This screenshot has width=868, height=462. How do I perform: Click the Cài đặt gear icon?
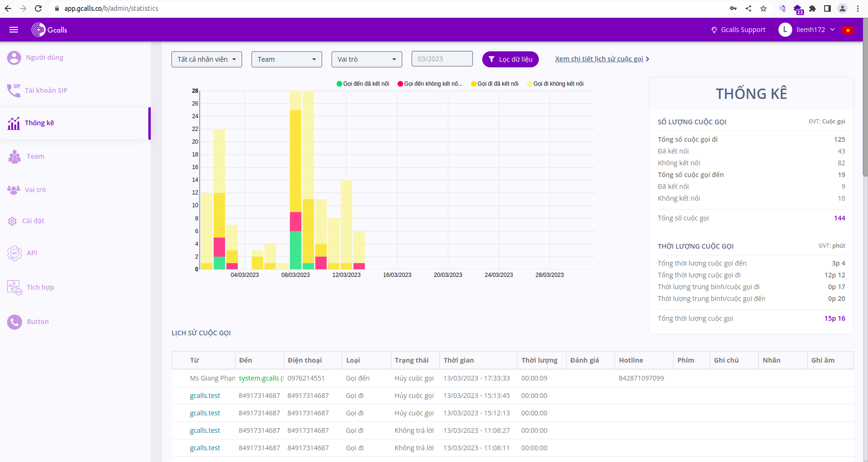(x=12, y=221)
